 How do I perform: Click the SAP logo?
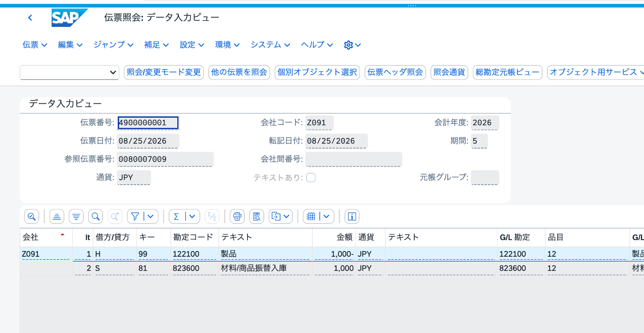click(x=70, y=18)
